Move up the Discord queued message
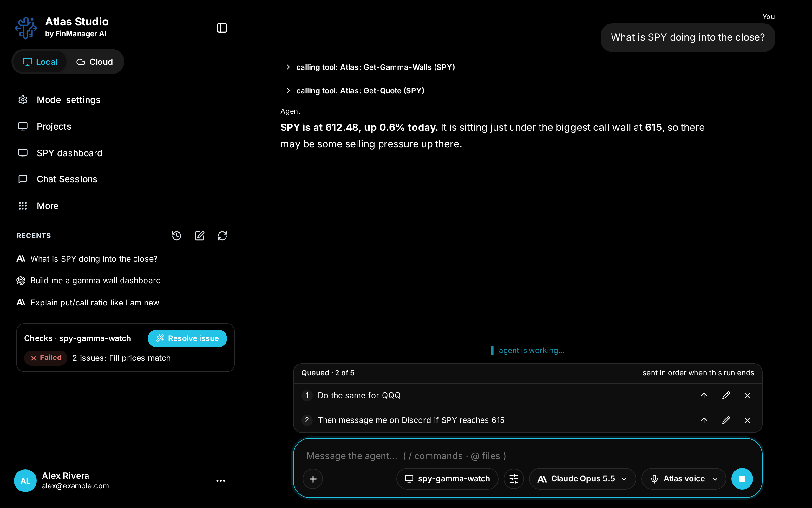This screenshot has width=812, height=508. click(704, 420)
